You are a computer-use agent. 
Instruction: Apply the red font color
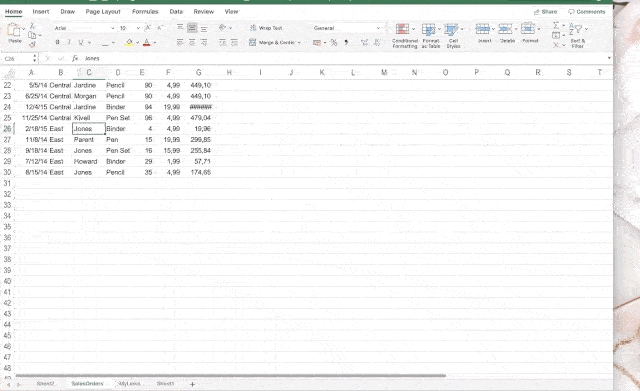point(147,42)
